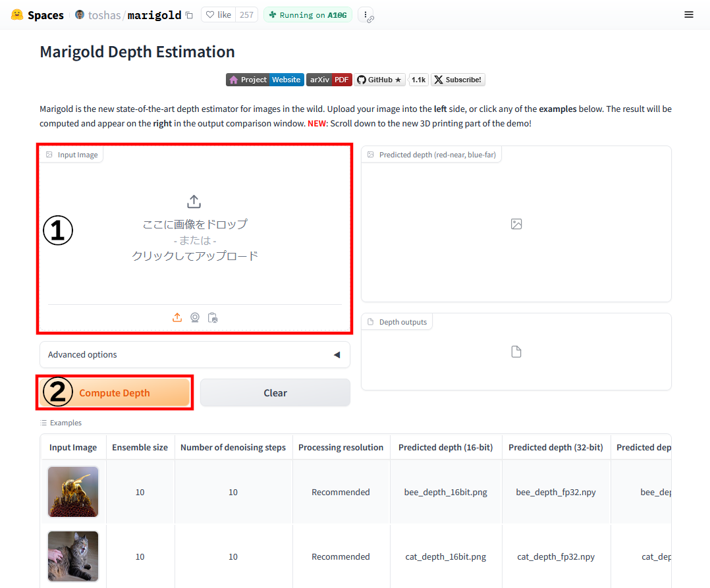This screenshot has height=588, width=710.
Task: Copy the space name with the copy icon
Action: (190, 15)
